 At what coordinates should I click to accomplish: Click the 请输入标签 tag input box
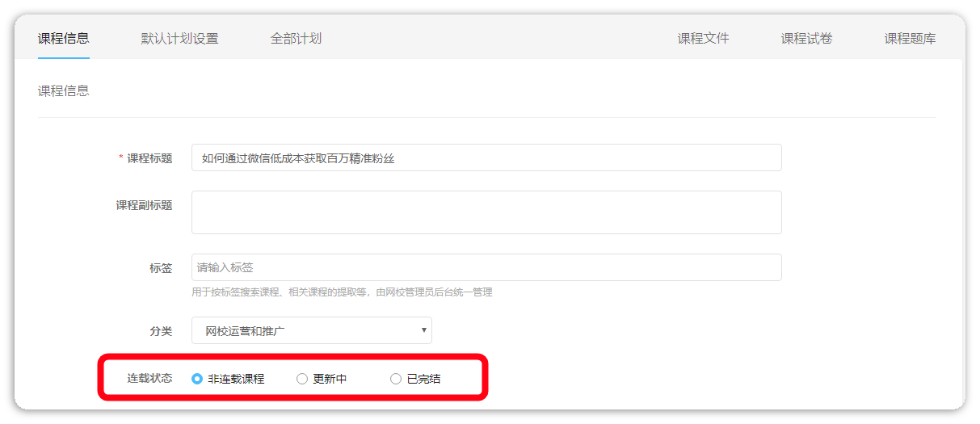point(486,267)
